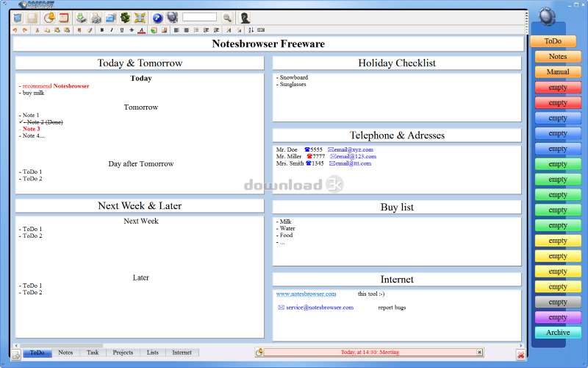Click the magnifier search icon
Image resolution: width=588 pixels, height=368 pixels.
click(227, 17)
